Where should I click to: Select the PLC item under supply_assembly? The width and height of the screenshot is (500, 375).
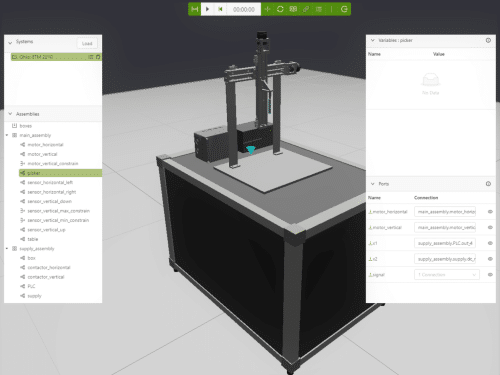(x=31, y=286)
